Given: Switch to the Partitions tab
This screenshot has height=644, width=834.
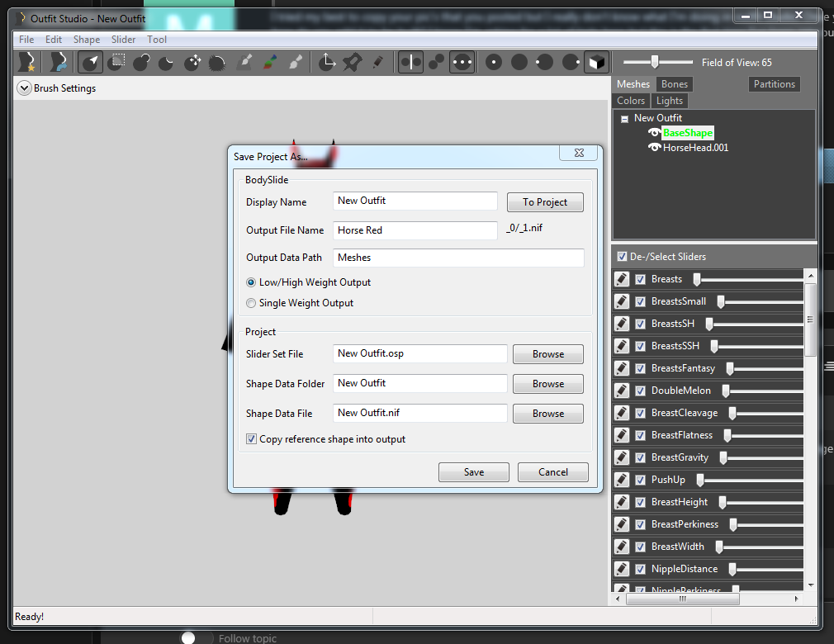Looking at the screenshot, I should 774,84.
